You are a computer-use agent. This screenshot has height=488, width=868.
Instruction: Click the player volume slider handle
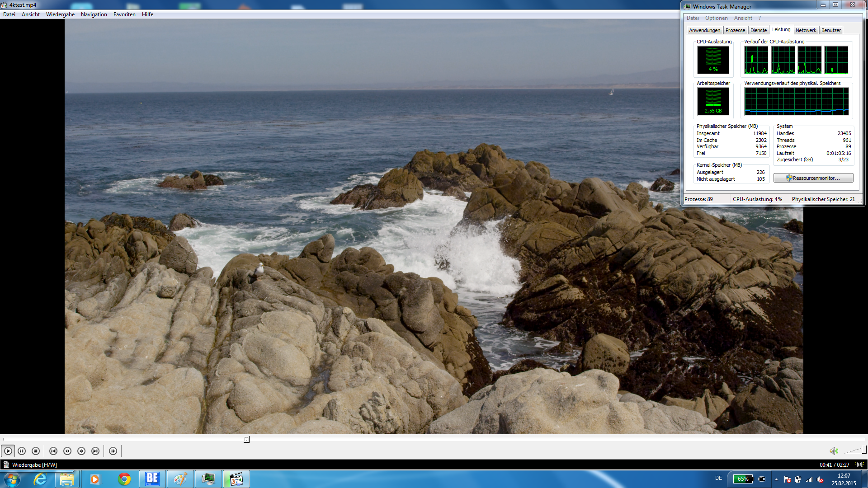864,450
